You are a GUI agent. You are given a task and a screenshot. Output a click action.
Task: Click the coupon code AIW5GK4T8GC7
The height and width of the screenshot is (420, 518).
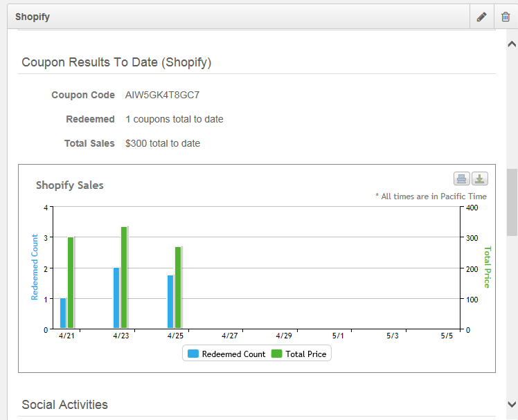pos(162,95)
